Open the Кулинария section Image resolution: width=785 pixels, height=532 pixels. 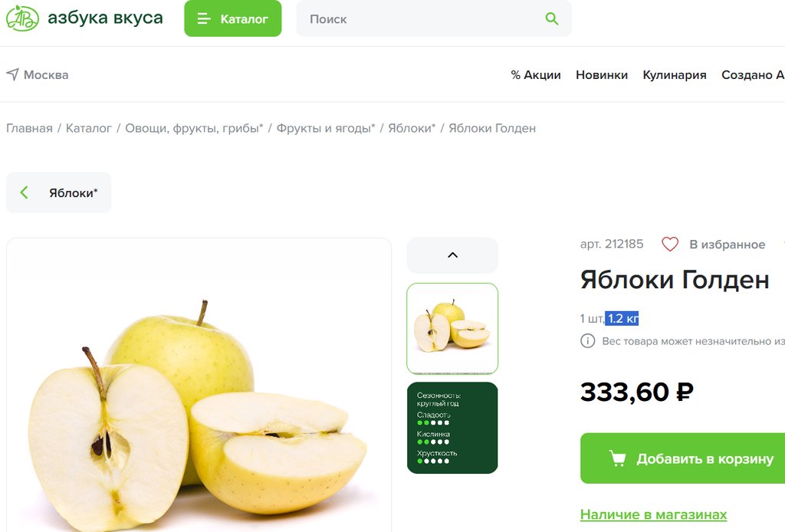[675, 75]
